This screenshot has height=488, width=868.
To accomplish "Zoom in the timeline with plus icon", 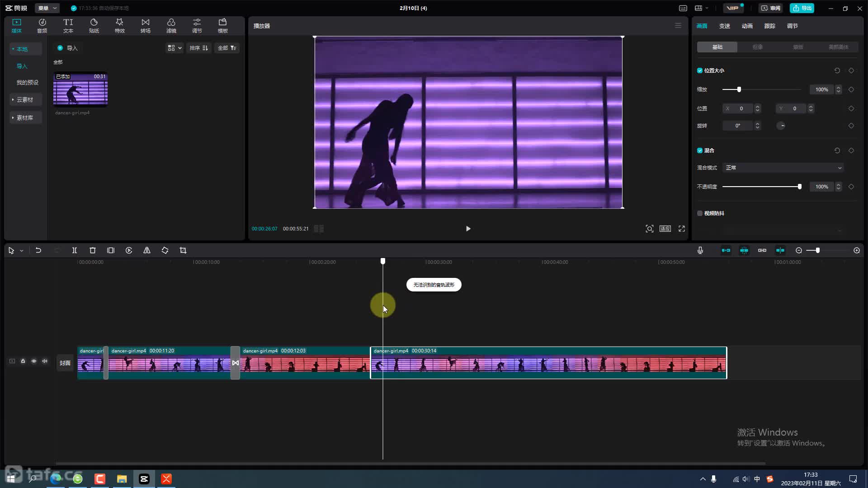I will [857, 250].
